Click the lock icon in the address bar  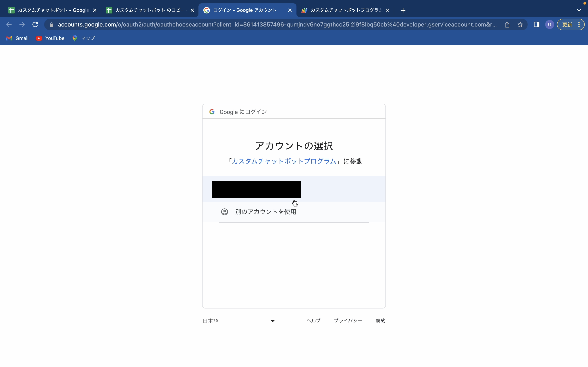point(51,24)
